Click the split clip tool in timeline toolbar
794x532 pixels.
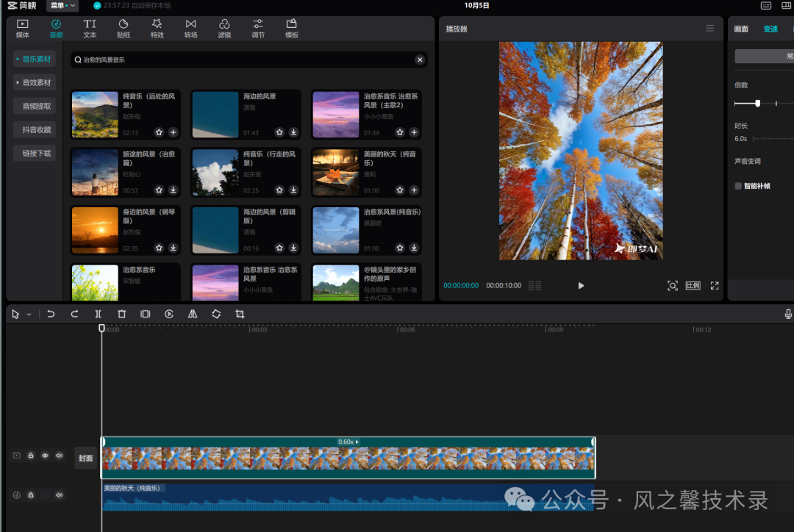98,314
